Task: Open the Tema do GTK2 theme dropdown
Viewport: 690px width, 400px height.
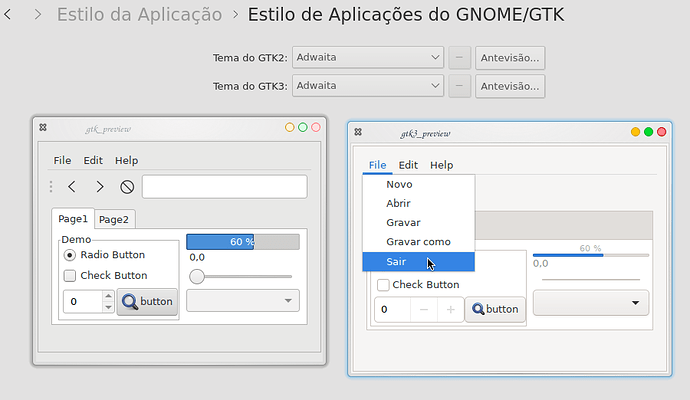Action: click(x=367, y=58)
